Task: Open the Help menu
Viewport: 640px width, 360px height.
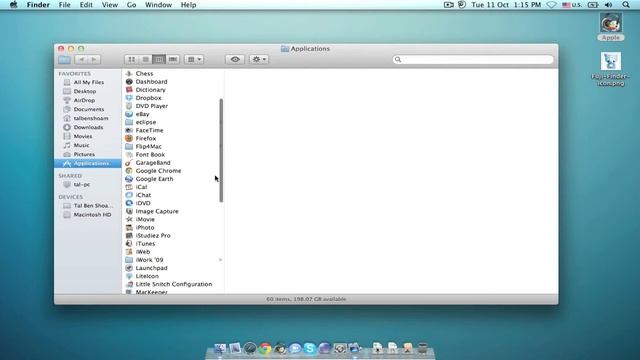Action: click(189, 5)
